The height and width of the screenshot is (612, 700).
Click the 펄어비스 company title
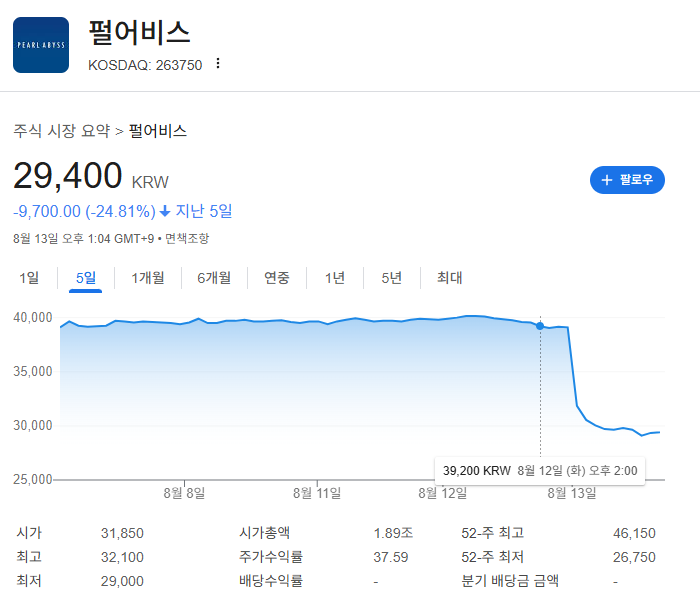coord(139,33)
